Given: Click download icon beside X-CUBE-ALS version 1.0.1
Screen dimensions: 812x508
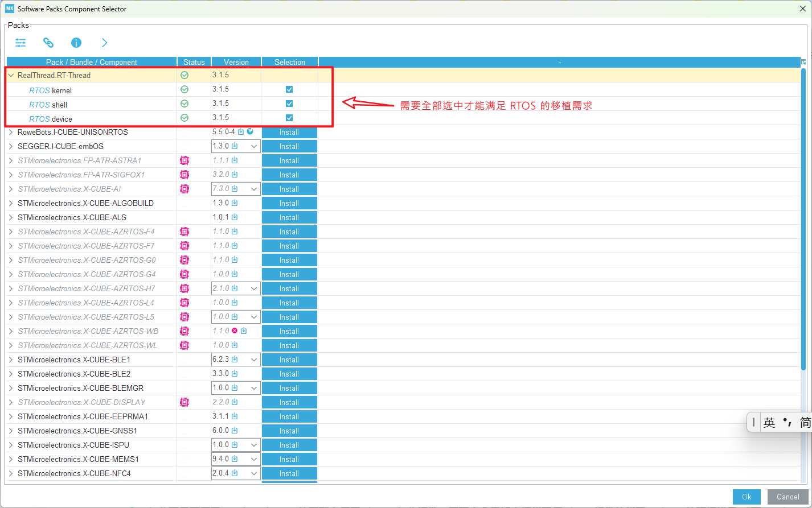Looking at the screenshot, I should coord(235,217).
